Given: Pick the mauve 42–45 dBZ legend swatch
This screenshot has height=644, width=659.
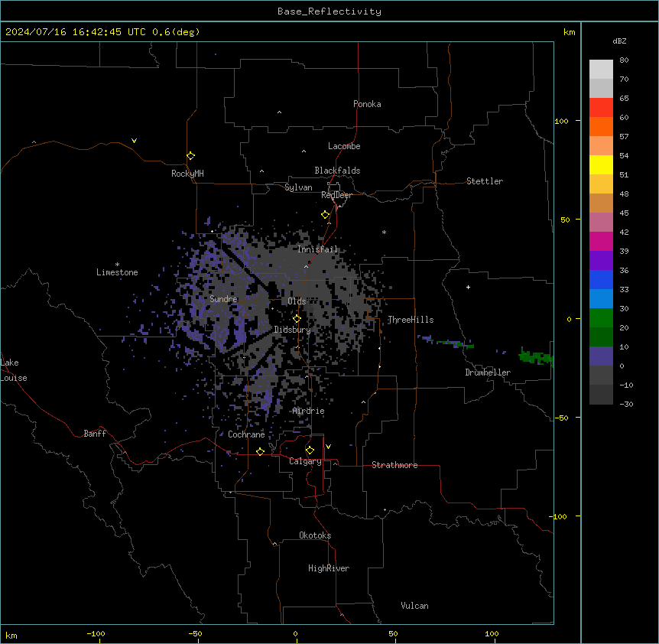Looking at the screenshot, I should coord(601,223).
